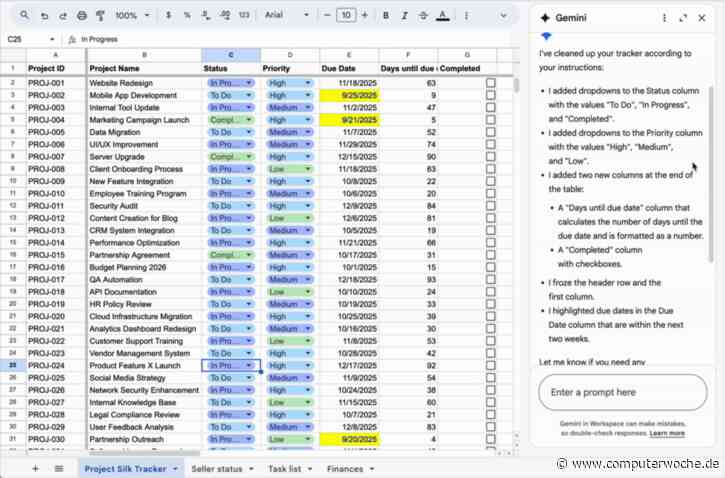
Task: Click the Gemini sparkle icon
Action: click(x=545, y=18)
